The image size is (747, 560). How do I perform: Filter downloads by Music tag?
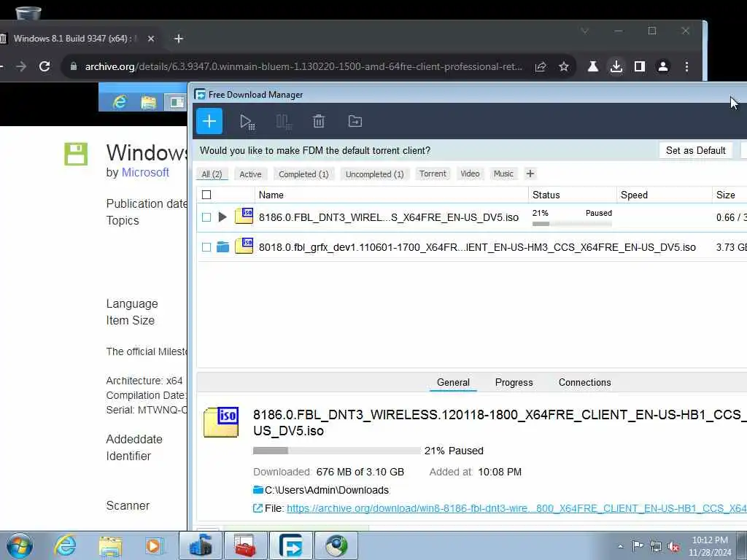coord(503,174)
